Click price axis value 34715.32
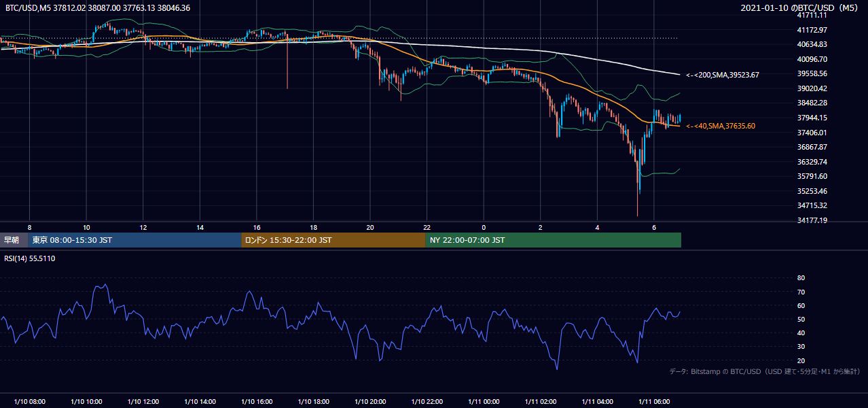 click(x=812, y=205)
